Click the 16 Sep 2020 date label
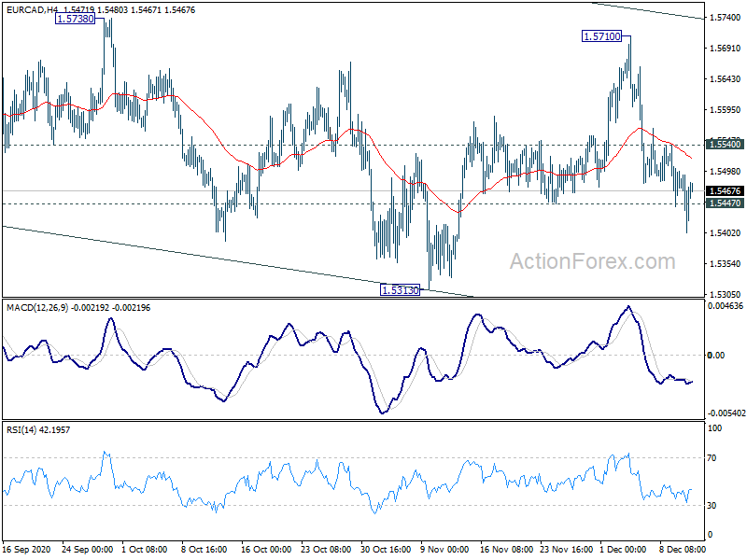This screenshot has width=747, height=560. (27, 549)
